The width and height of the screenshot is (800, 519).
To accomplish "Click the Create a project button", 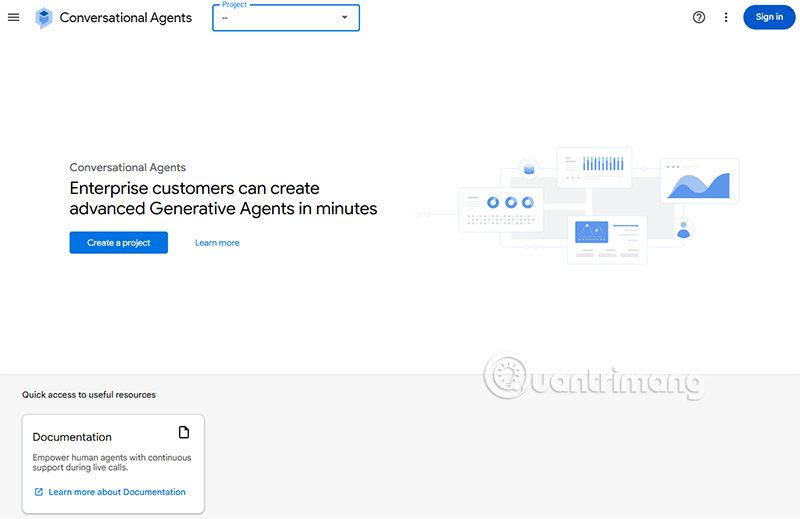I will [118, 243].
